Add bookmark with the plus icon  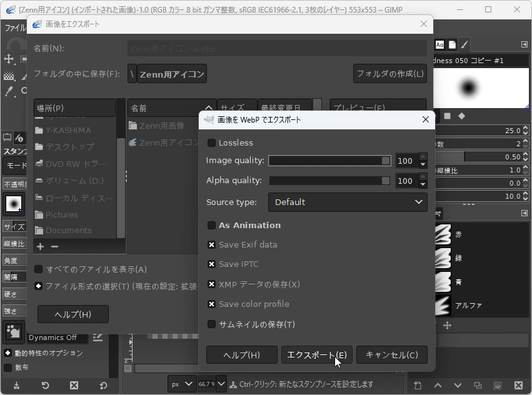click(x=41, y=246)
